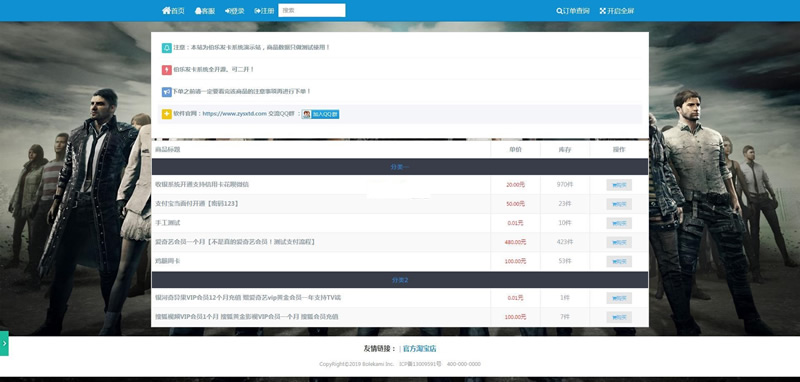Click the 操作 column header
This screenshot has width=800, height=382.
point(619,149)
